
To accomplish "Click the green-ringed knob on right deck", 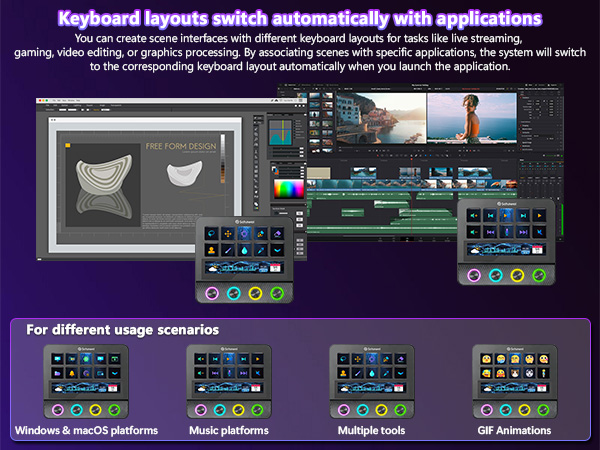I will (537, 276).
